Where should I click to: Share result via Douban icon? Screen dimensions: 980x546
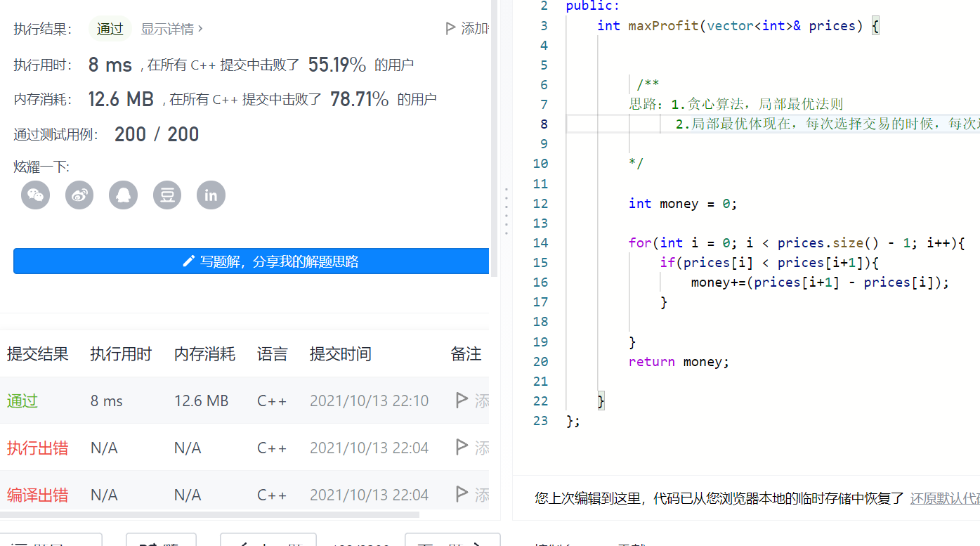coord(167,195)
